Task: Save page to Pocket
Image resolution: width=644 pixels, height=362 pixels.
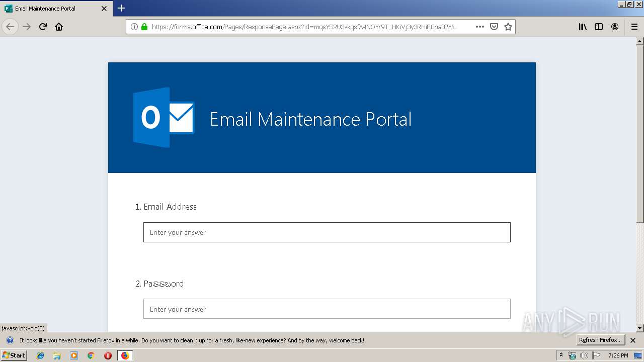Action: [494, 27]
